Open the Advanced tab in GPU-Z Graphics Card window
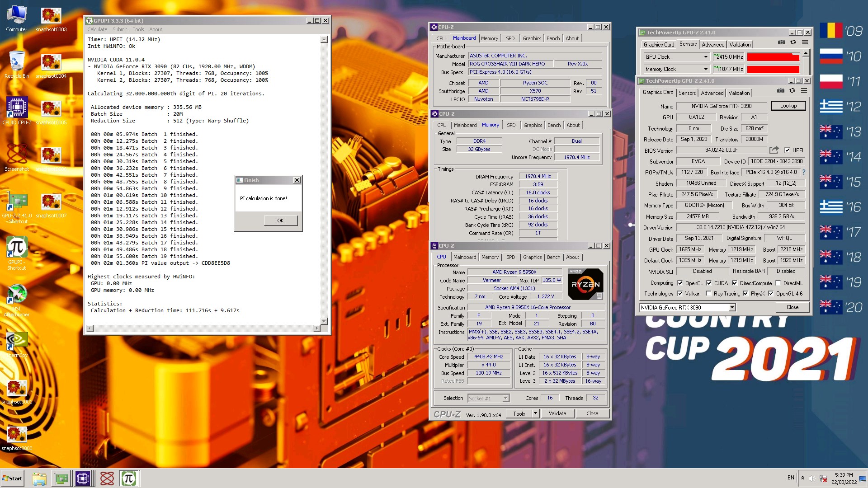This screenshot has width=868, height=488. [x=712, y=93]
